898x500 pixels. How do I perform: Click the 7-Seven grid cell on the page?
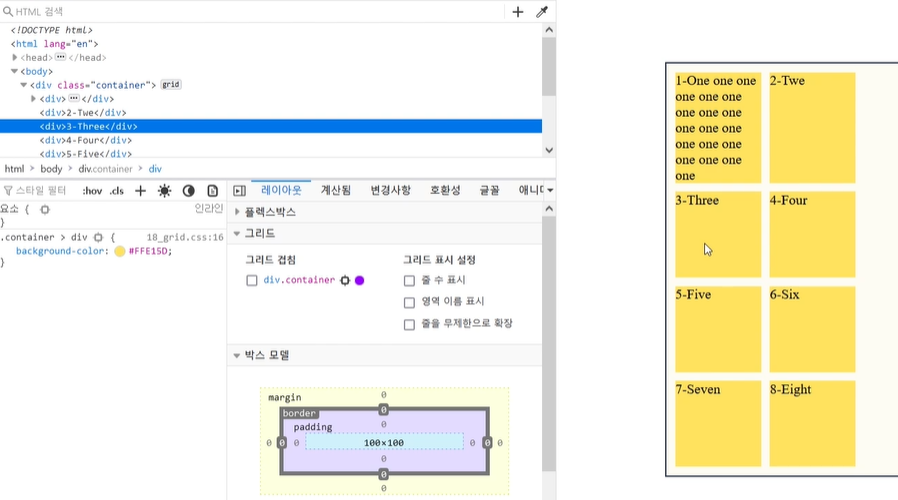[718, 424]
